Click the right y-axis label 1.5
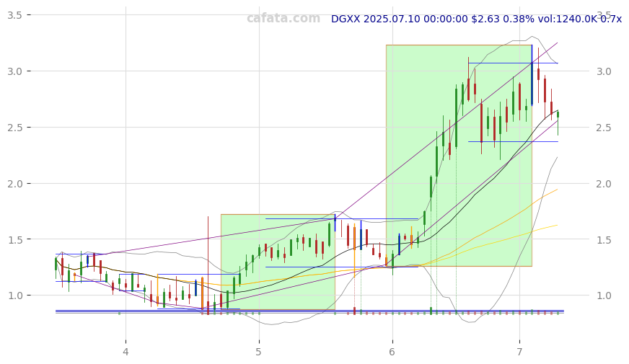This screenshot has width=629, height=364. [x=604, y=240]
